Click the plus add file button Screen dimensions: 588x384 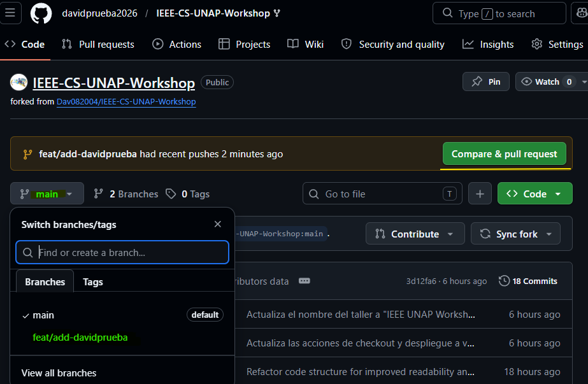click(x=480, y=194)
